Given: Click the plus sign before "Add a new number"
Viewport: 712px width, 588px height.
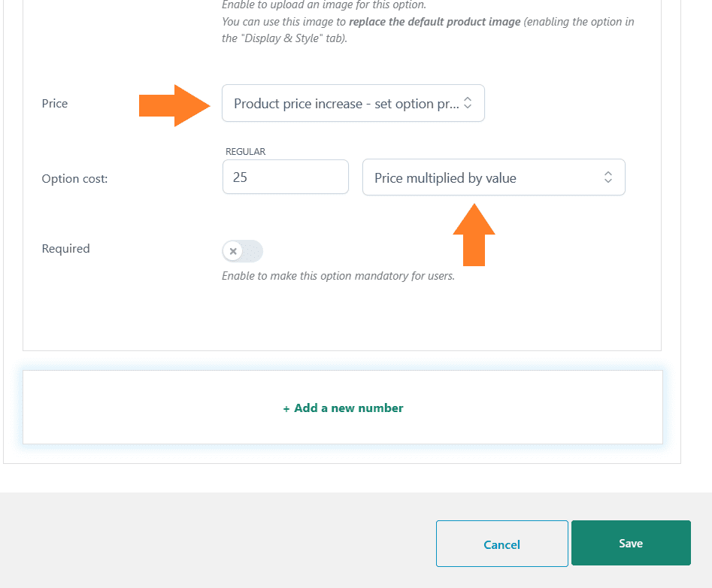Looking at the screenshot, I should point(286,408).
